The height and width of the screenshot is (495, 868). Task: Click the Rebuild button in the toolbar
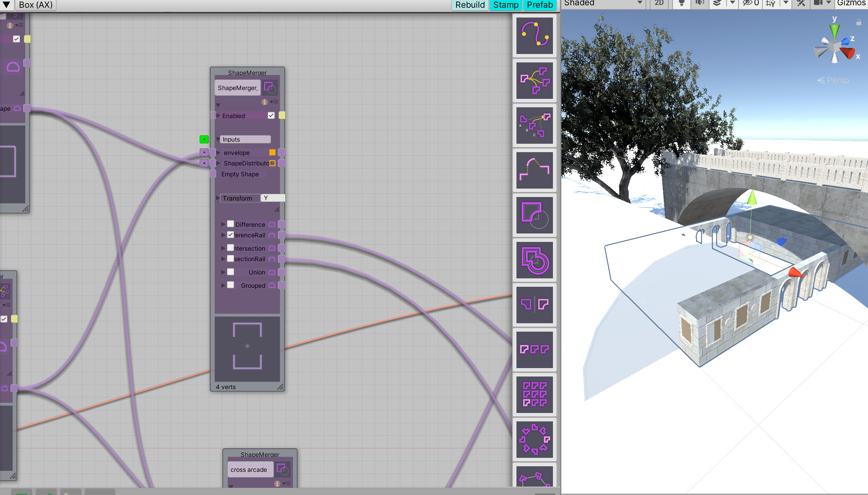coord(469,5)
